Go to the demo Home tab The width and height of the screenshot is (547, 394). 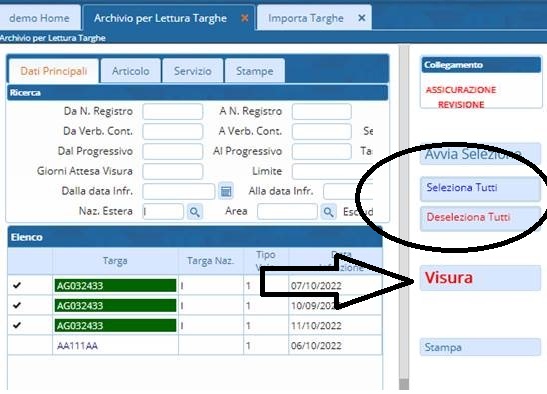click(x=39, y=18)
